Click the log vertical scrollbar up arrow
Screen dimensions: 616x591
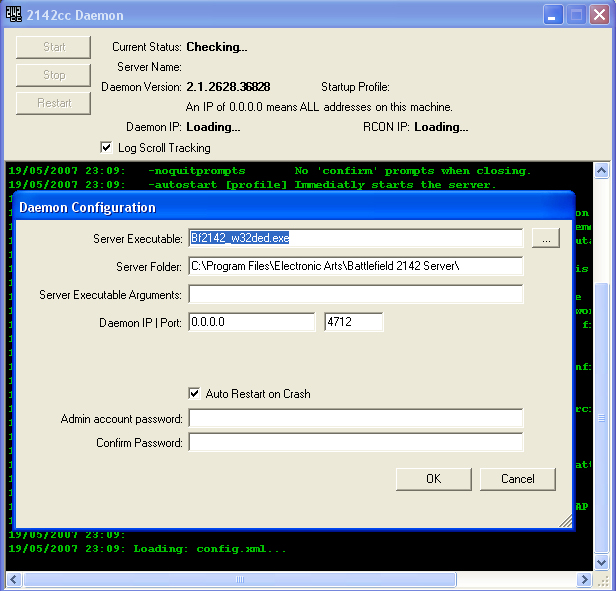pyautogui.click(x=601, y=171)
